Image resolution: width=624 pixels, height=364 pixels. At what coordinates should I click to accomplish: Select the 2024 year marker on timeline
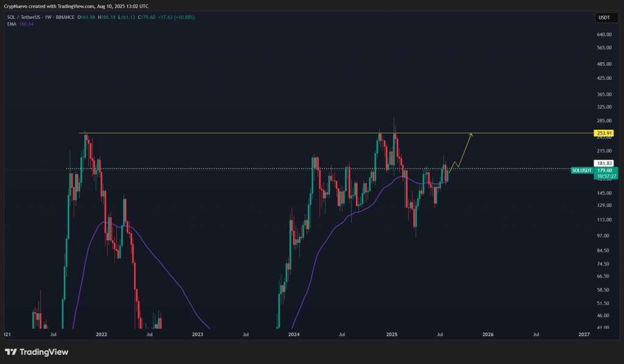(294, 334)
